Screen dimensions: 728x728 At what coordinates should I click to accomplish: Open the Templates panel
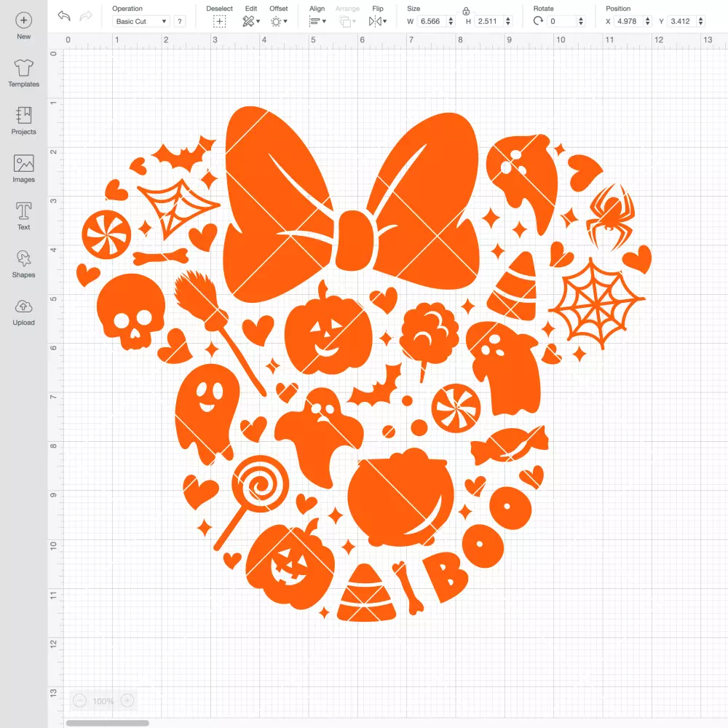coord(24,74)
